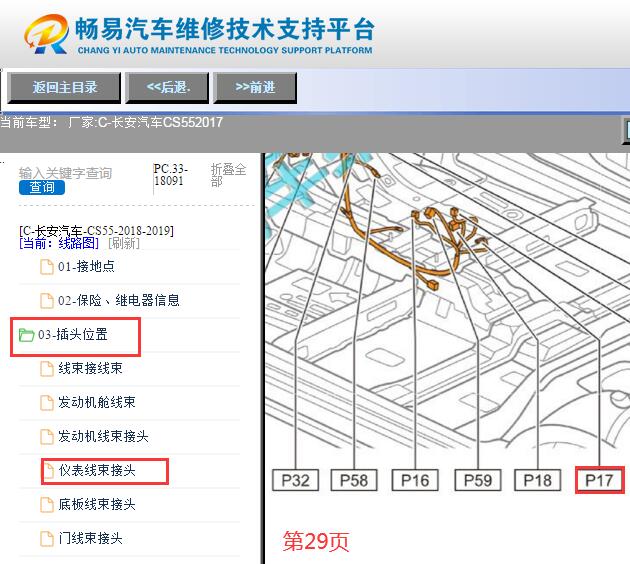This screenshot has height=564, width=630.
Task: Click the P16 connector label
Action: (x=415, y=480)
